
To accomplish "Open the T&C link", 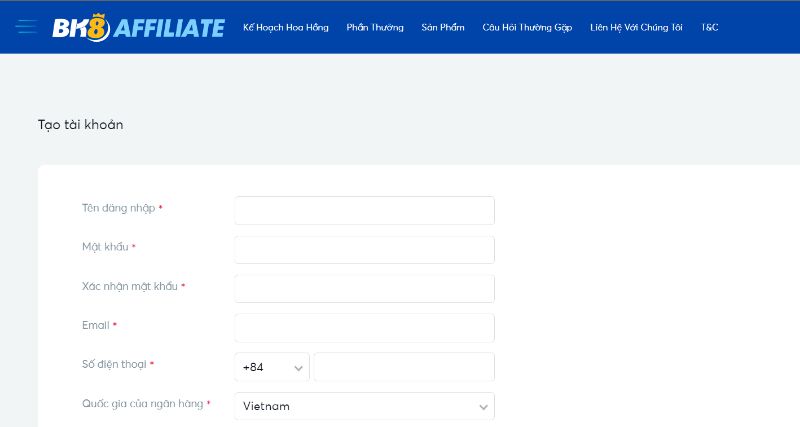I will click(x=710, y=28).
